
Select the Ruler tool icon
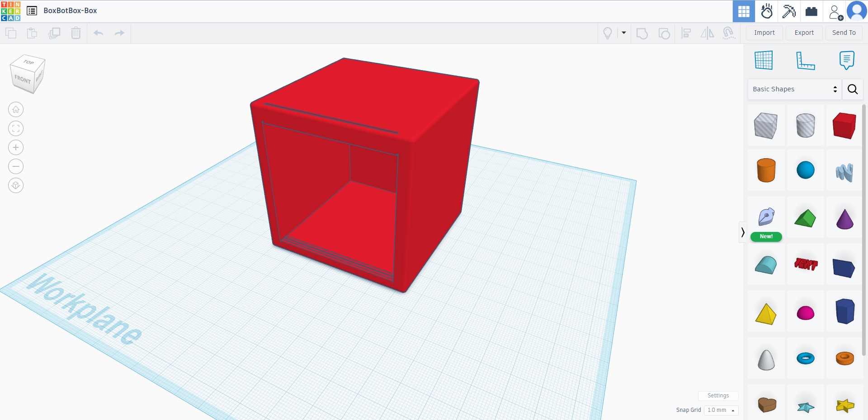(805, 61)
